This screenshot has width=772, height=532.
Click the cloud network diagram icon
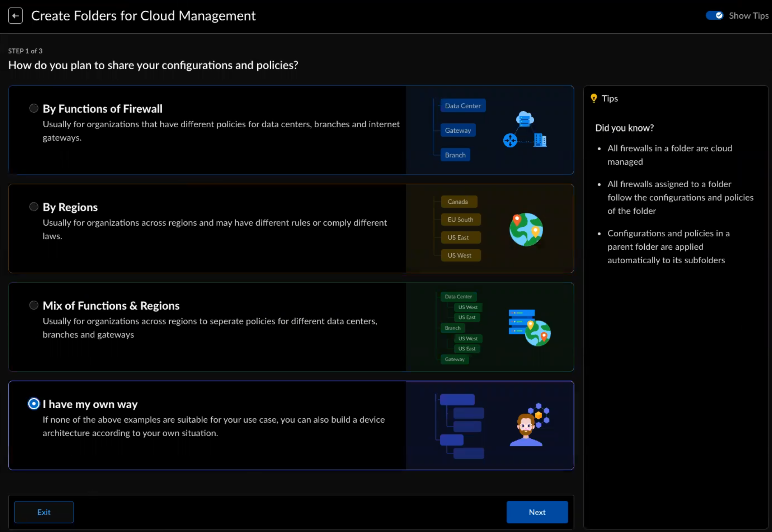525,130
